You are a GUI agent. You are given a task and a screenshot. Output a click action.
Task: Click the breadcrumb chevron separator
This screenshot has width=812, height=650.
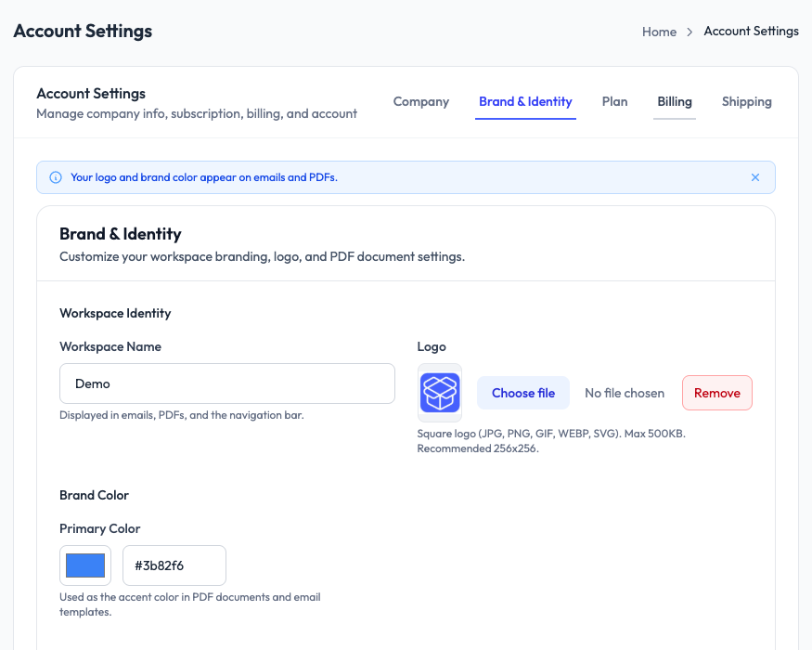point(690,32)
